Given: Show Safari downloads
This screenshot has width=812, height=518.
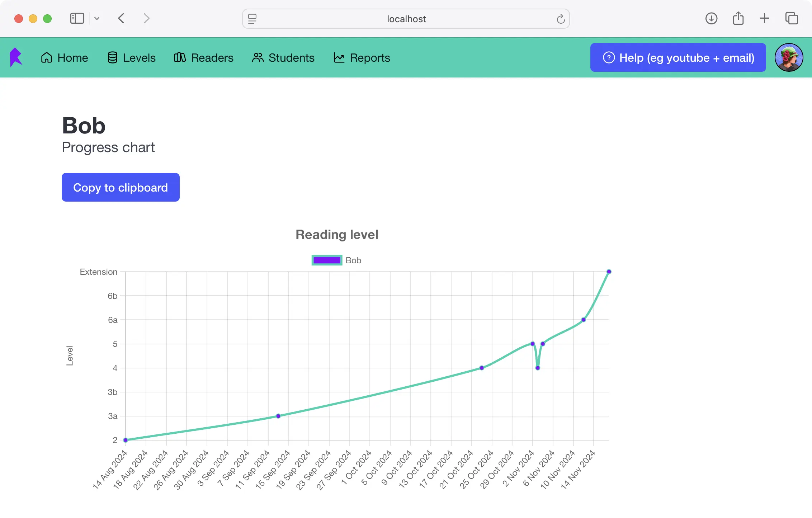Looking at the screenshot, I should 711,18.
